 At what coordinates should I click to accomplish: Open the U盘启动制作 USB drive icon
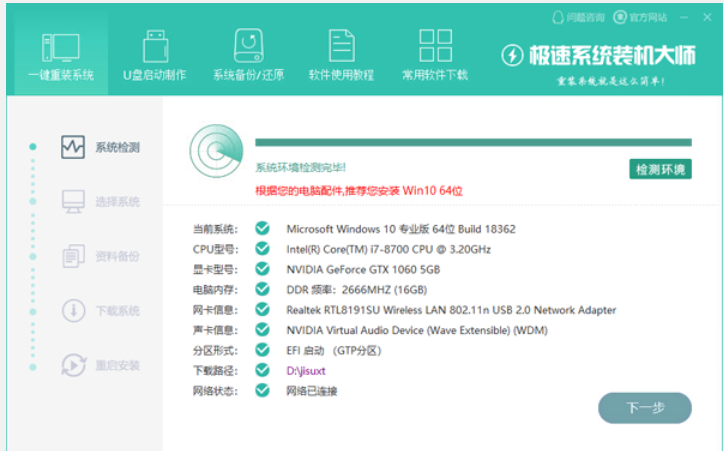click(x=154, y=45)
